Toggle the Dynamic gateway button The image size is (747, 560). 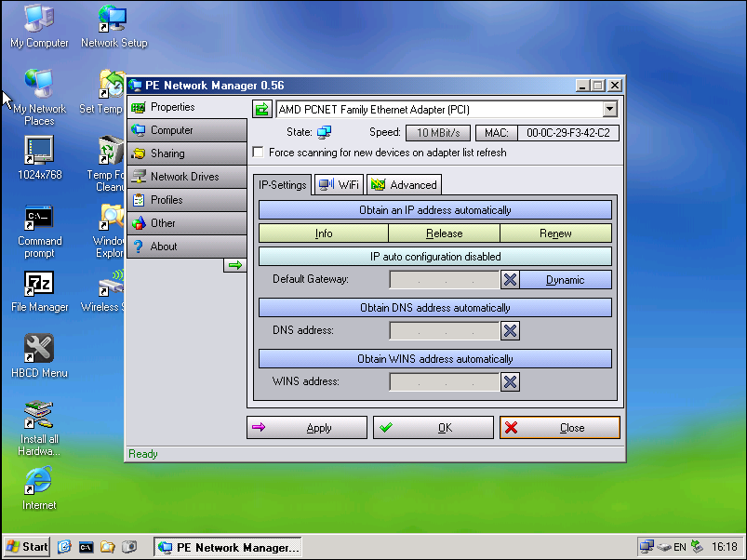[566, 279]
